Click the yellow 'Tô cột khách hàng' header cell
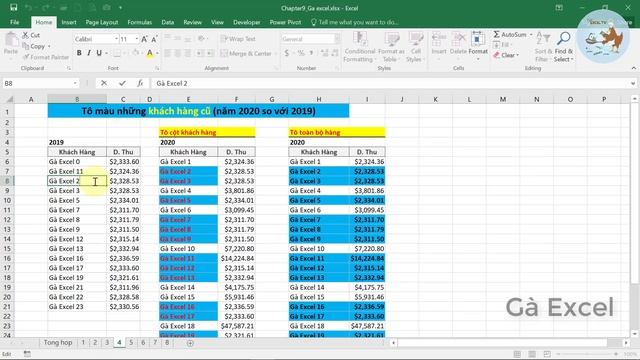Viewport: 640px width, 360px height. tap(207, 132)
